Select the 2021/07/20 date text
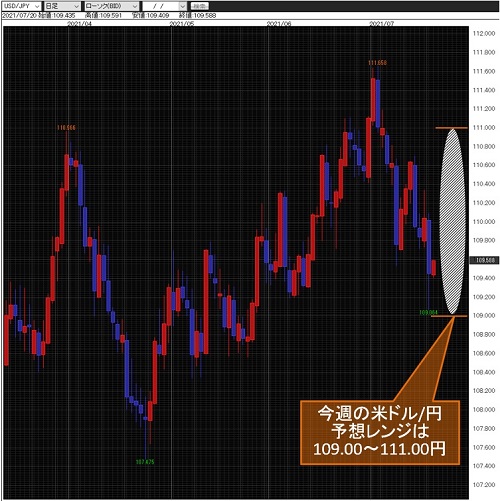This screenshot has height=501, width=500. [x=19, y=15]
